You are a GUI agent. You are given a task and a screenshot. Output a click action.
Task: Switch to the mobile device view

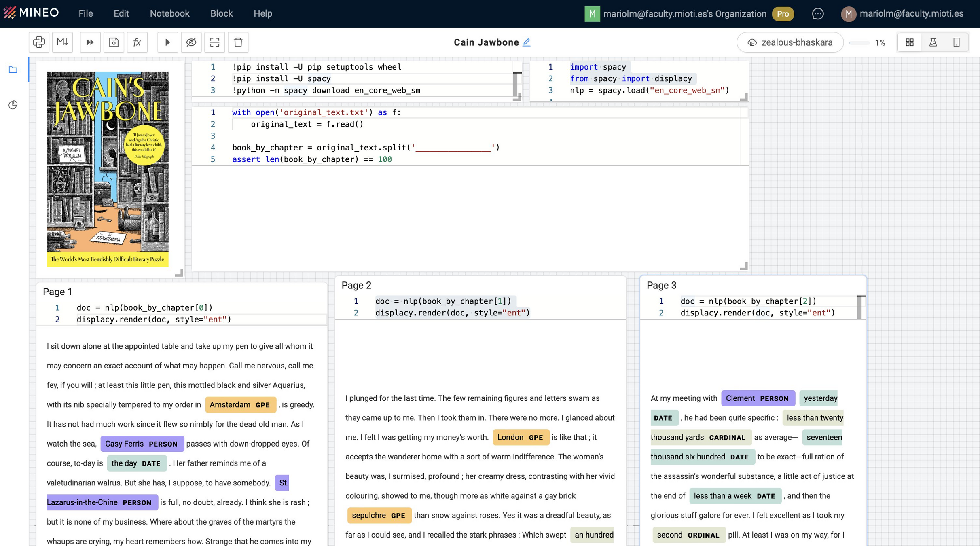coord(956,42)
